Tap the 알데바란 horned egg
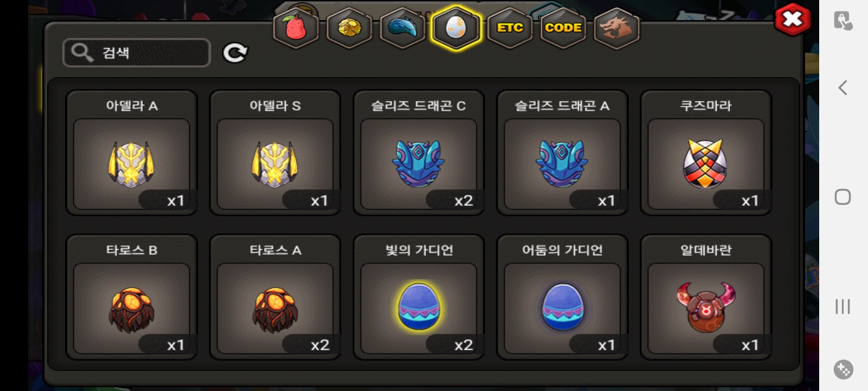 click(706, 297)
